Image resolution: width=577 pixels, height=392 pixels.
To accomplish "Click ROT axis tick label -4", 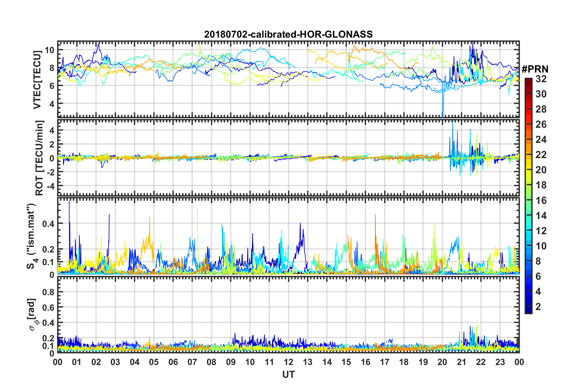I will coord(50,186).
